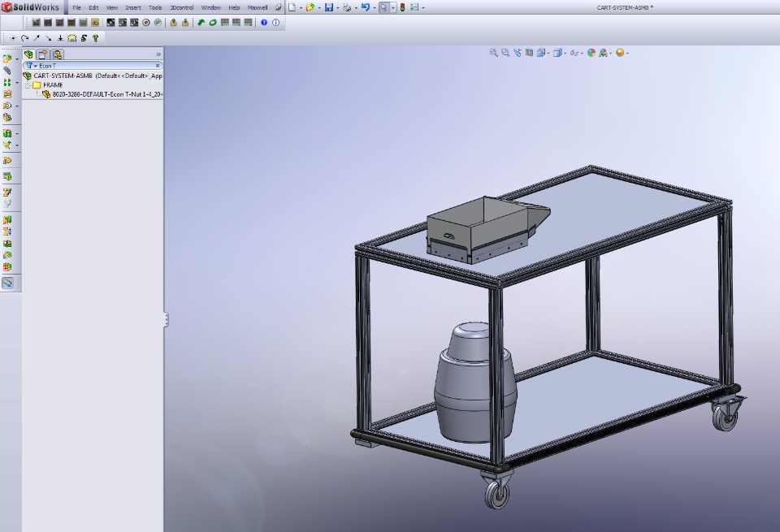
Task: Switch to the FeatureManager design tree tab
Action: click(x=29, y=54)
